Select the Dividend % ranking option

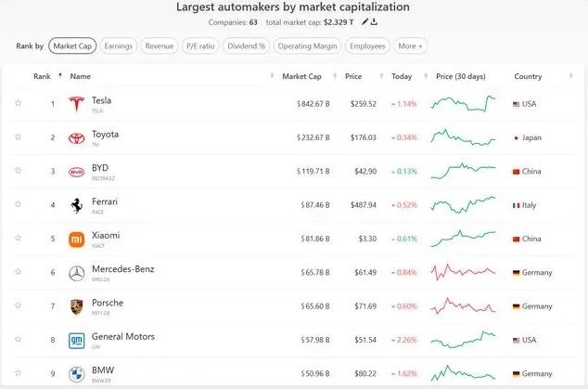click(x=249, y=45)
